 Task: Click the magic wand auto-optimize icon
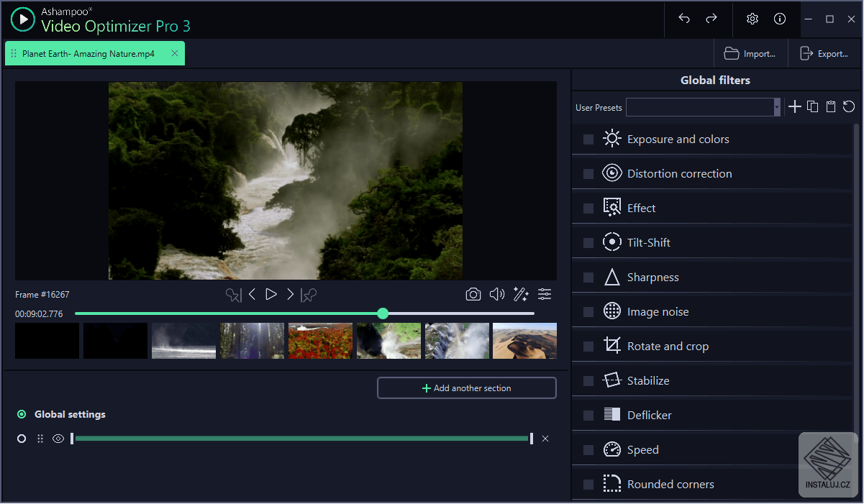pos(521,294)
